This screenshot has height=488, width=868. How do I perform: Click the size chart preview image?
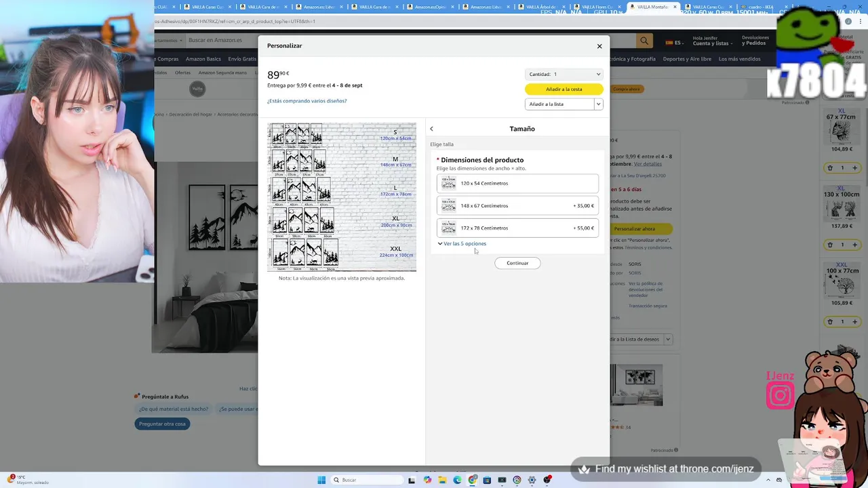point(342,197)
